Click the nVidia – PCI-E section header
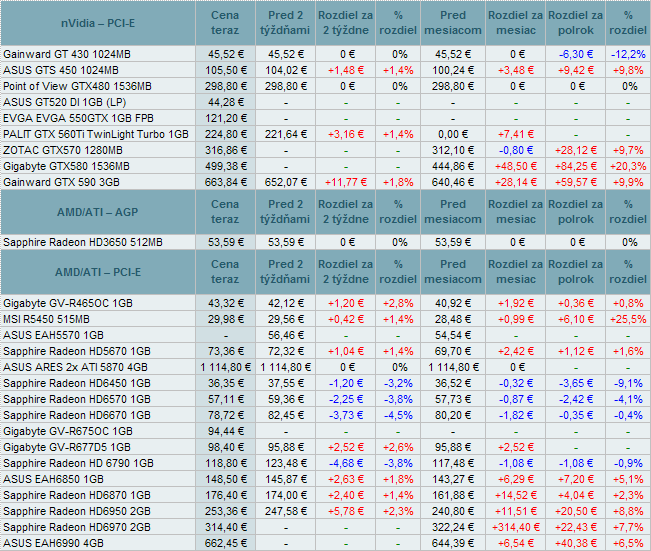Image resolution: width=651 pixels, height=551 pixels. click(x=98, y=23)
